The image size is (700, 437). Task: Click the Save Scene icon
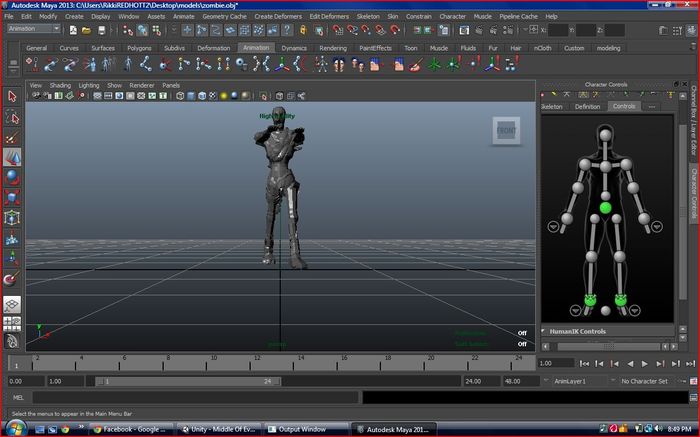[101, 30]
